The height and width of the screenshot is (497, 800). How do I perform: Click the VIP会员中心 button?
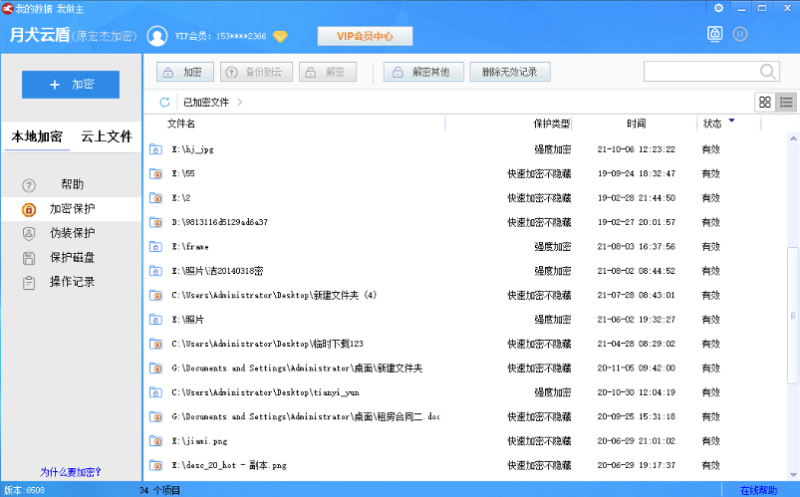click(364, 37)
